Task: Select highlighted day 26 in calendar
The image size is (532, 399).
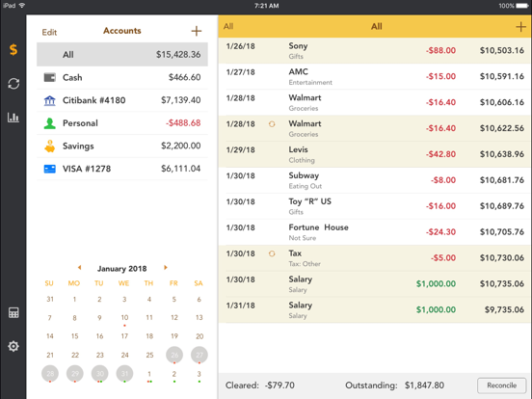Action: pos(174,355)
